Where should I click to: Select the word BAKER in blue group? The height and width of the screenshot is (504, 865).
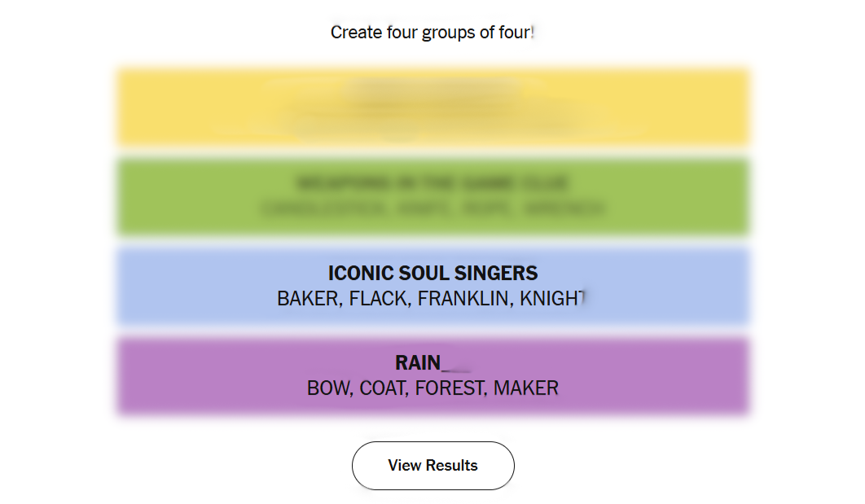click(x=307, y=299)
